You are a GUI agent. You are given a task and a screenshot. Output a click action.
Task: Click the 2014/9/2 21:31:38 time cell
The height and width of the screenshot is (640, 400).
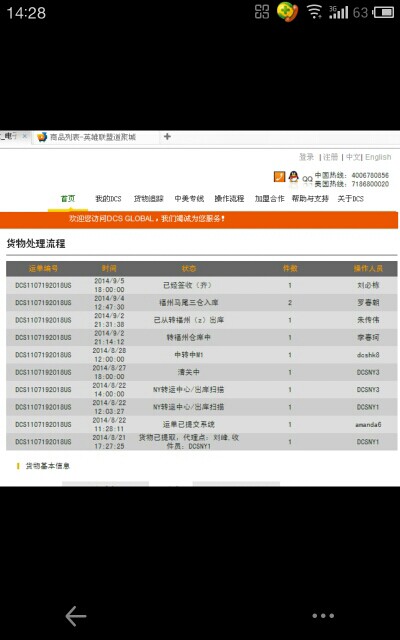point(109,320)
